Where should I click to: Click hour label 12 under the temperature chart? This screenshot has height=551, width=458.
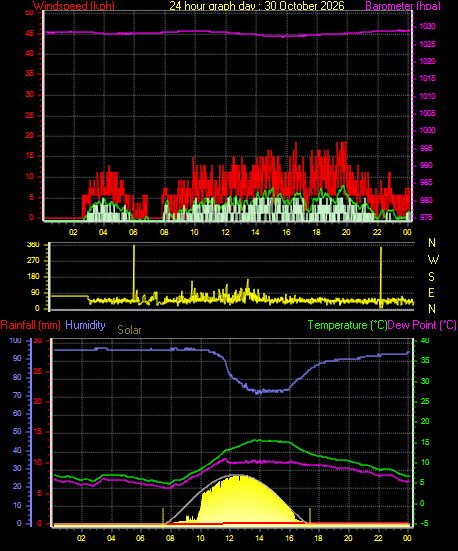pyautogui.click(x=230, y=538)
